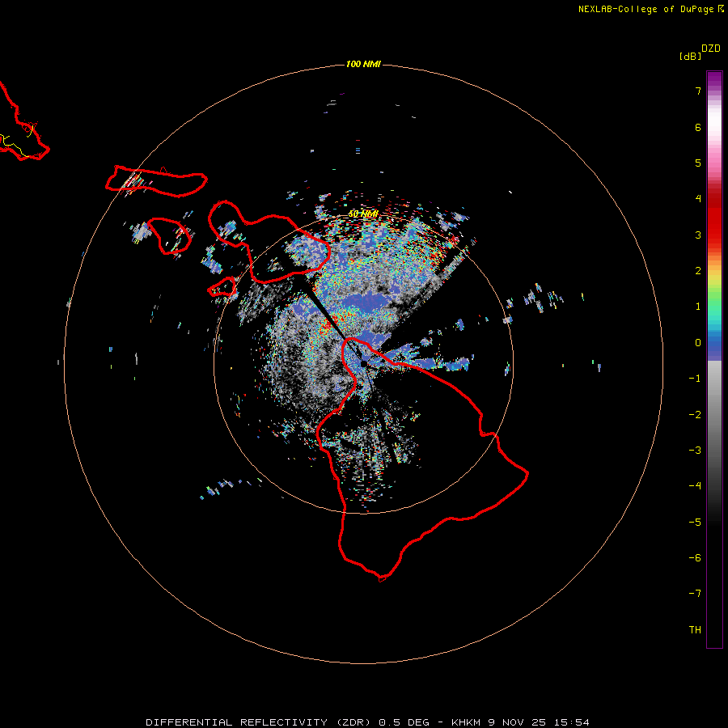Click the 4 value on the colorbar scale

(x=698, y=199)
